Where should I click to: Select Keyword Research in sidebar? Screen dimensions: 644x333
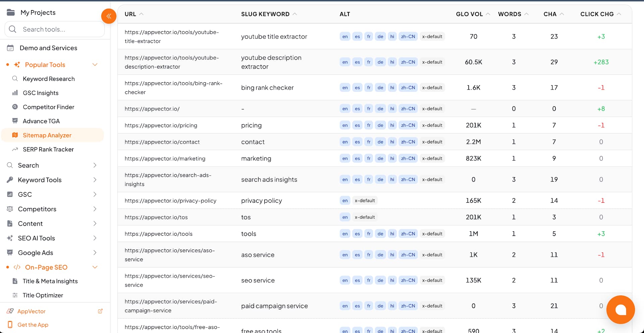pos(49,79)
